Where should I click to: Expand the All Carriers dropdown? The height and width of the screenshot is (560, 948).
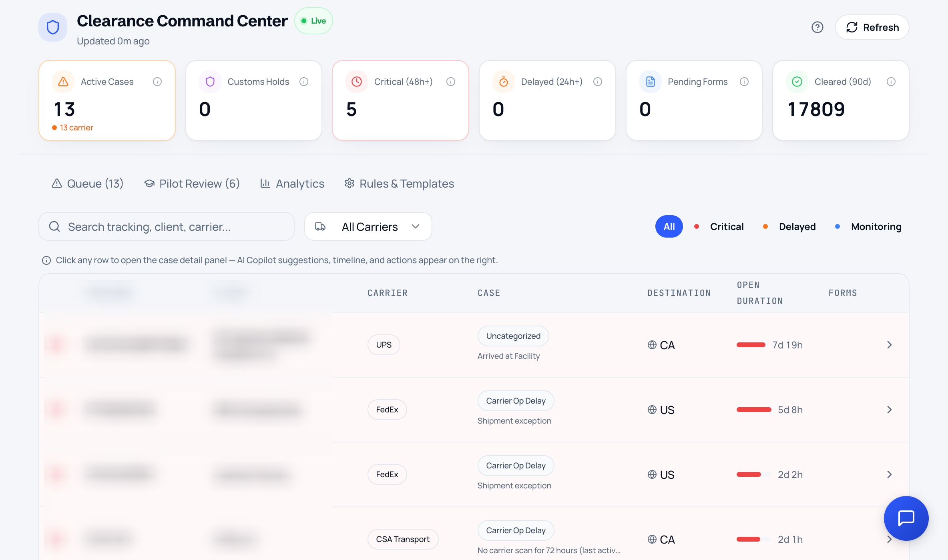pos(368,226)
